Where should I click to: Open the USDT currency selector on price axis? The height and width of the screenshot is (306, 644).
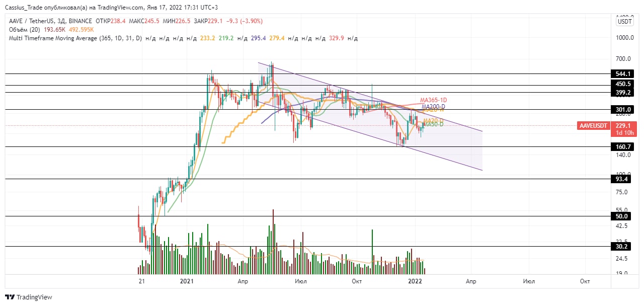pyautogui.click(x=625, y=21)
